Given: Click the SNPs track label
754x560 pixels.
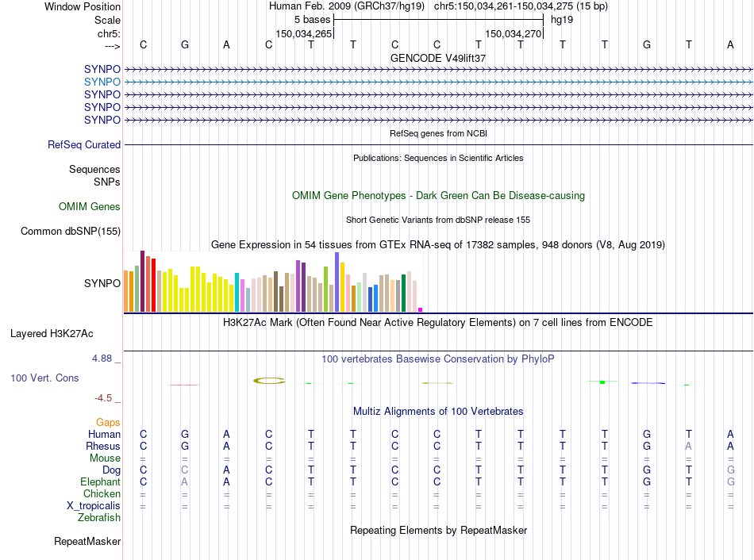Looking at the screenshot, I should (107, 182).
